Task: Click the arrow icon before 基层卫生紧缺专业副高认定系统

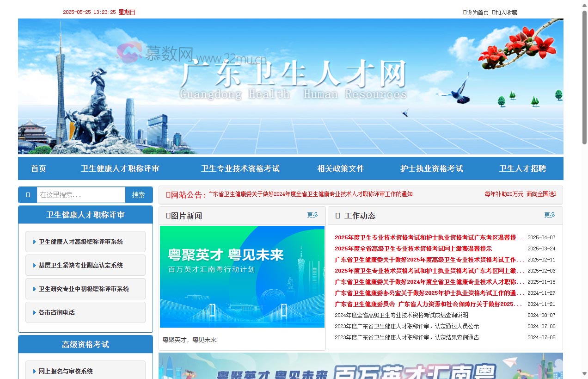Action: pyautogui.click(x=34, y=265)
